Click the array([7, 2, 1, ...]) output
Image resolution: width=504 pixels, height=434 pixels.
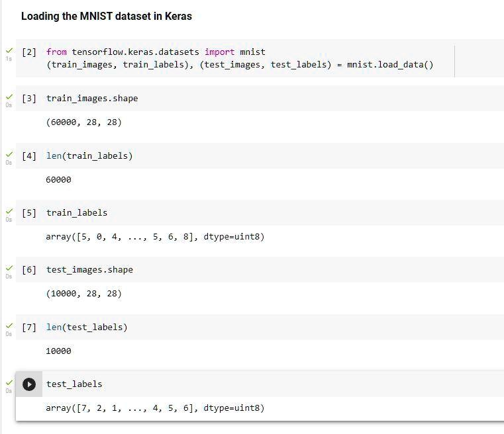click(x=155, y=408)
